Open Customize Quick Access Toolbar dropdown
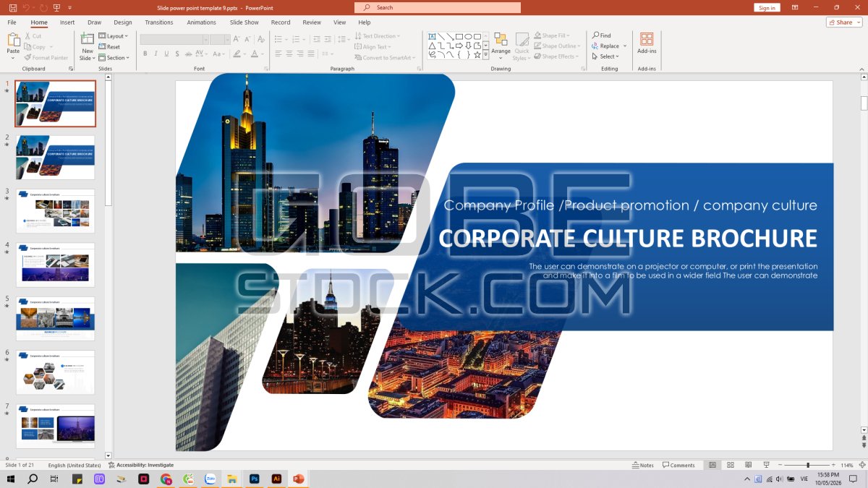Viewport: 868px width, 488px height. coord(70,7)
